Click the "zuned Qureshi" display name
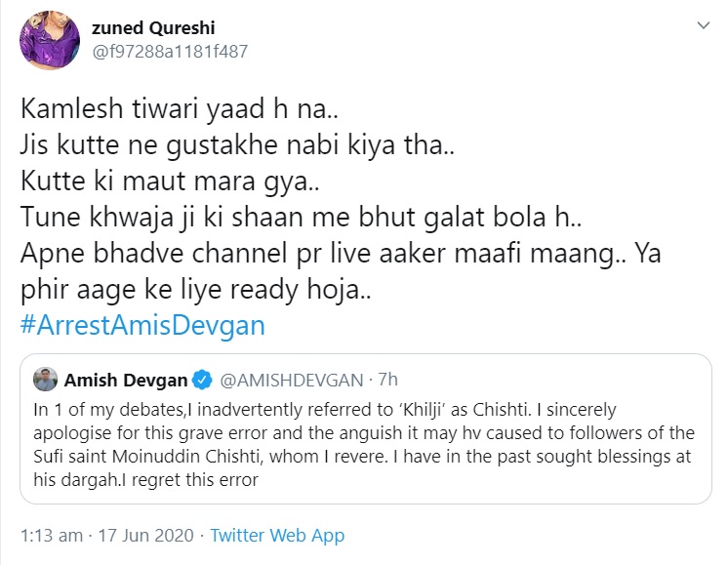This screenshot has height=565, width=728. [142, 27]
